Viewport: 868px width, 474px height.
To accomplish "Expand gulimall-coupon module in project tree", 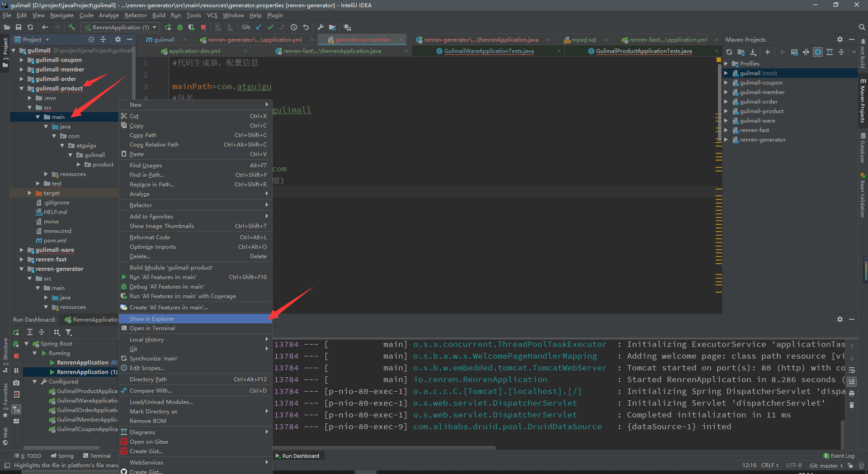I will (21, 60).
